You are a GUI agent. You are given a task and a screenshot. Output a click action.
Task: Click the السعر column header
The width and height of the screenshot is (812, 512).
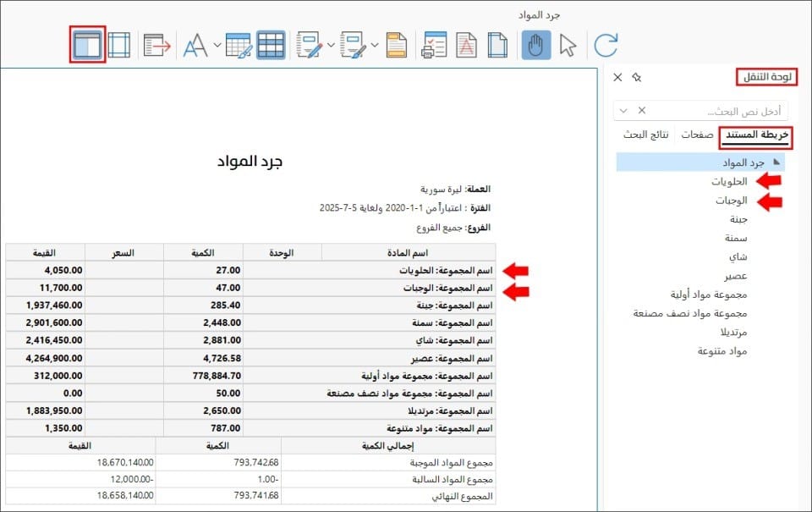pos(123,252)
